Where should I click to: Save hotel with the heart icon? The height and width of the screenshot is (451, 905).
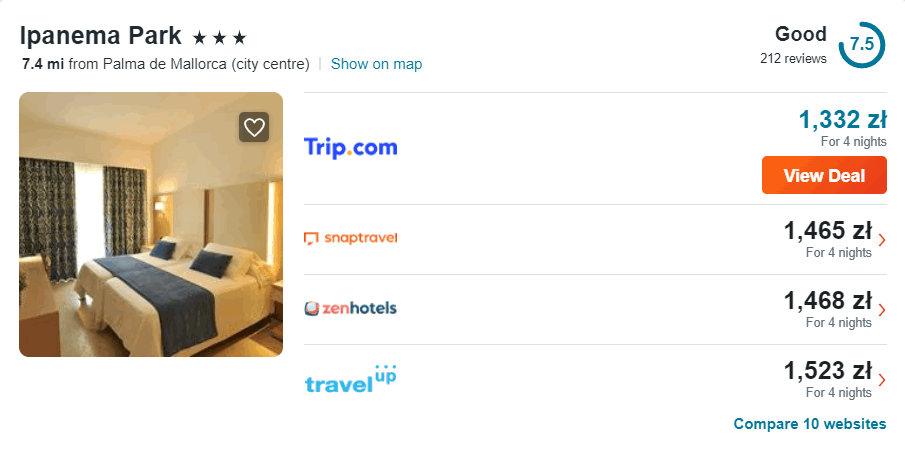254,127
